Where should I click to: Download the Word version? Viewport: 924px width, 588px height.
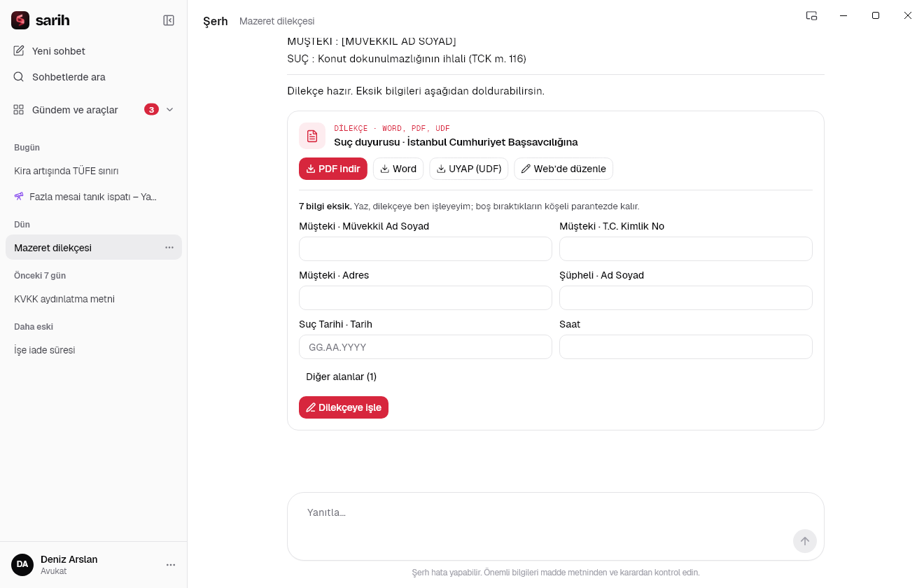(398, 169)
